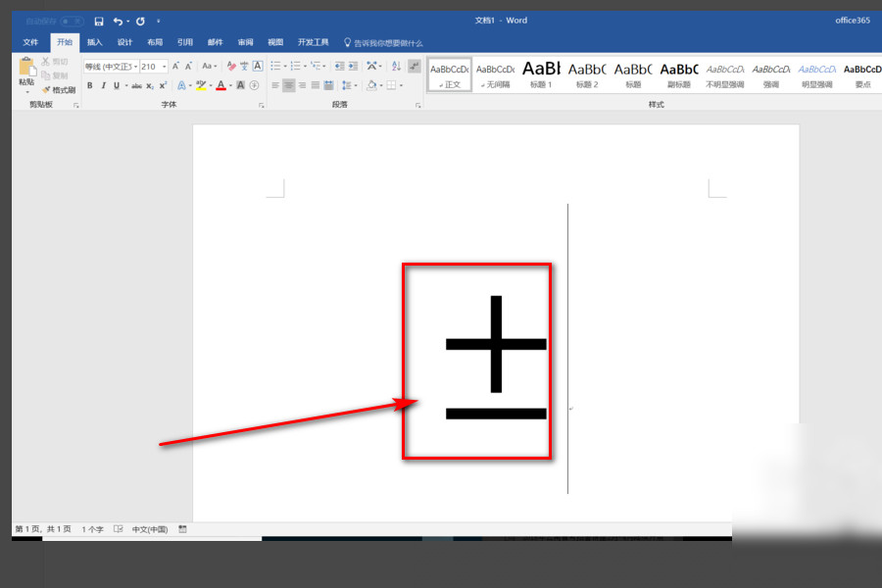882x588 pixels.
Task: Click the Bullets list icon
Action: 275,67
